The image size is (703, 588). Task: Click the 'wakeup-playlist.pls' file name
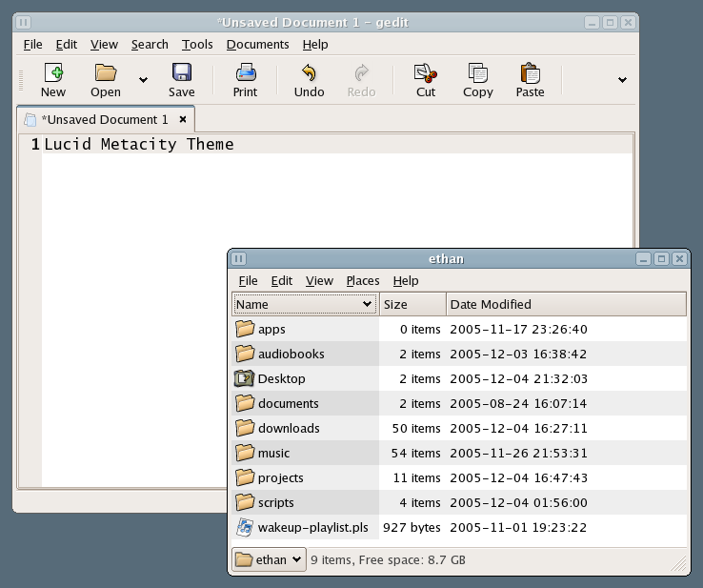(x=313, y=527)
